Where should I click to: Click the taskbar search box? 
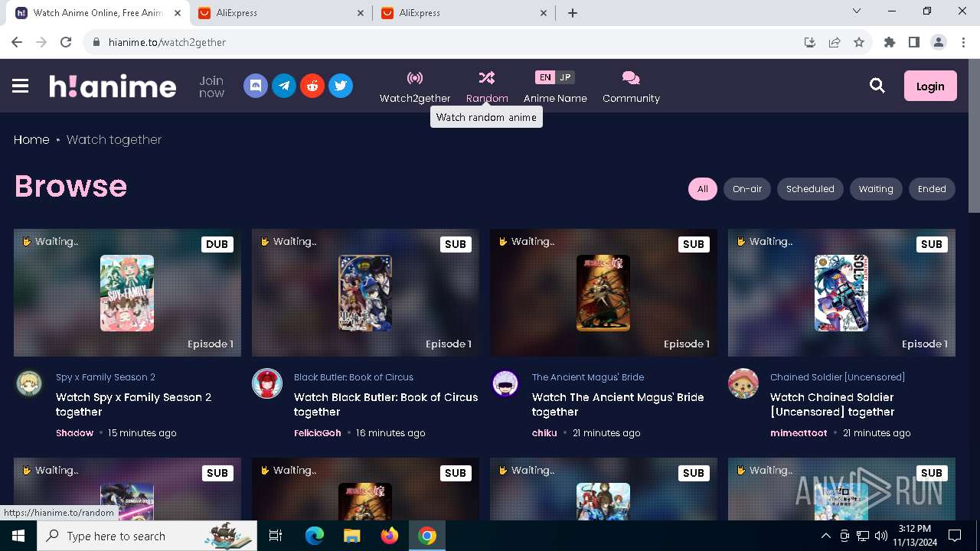tap(147, 536)
